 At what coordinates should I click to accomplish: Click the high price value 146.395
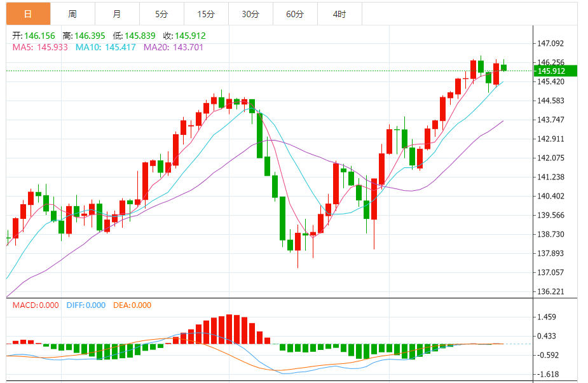(90, 36)
